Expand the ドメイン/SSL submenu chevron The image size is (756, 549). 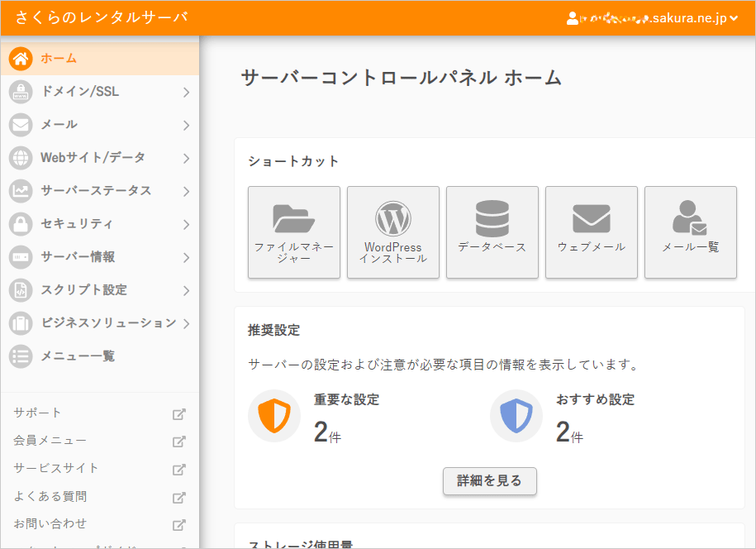click(187, 92)
